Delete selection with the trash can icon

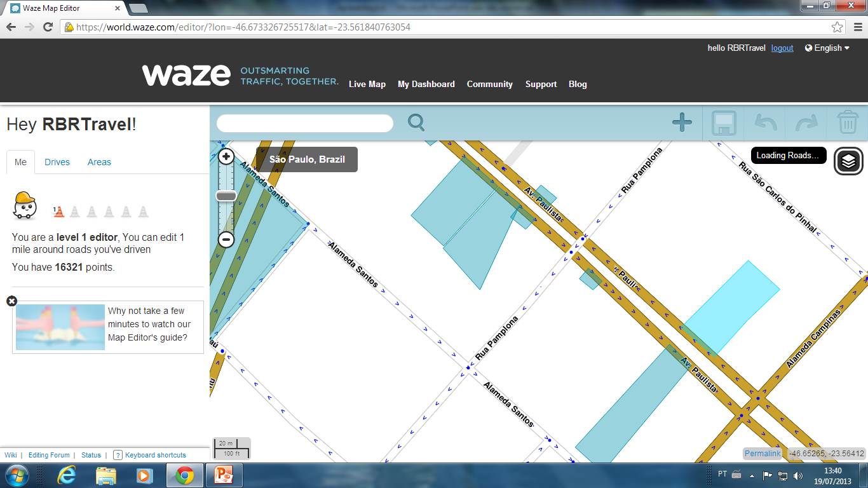click(x=848, y=122)
